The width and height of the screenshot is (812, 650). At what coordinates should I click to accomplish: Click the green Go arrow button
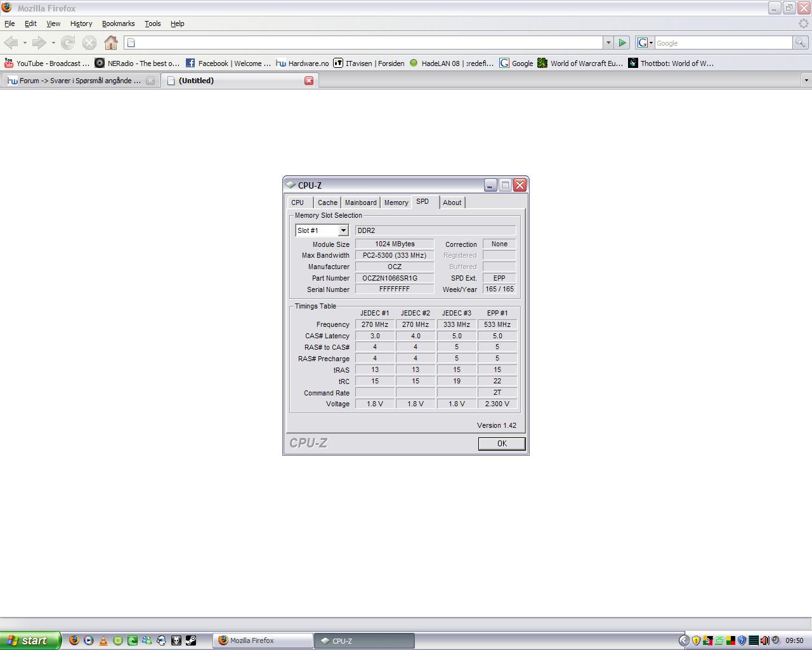(622, 43)
